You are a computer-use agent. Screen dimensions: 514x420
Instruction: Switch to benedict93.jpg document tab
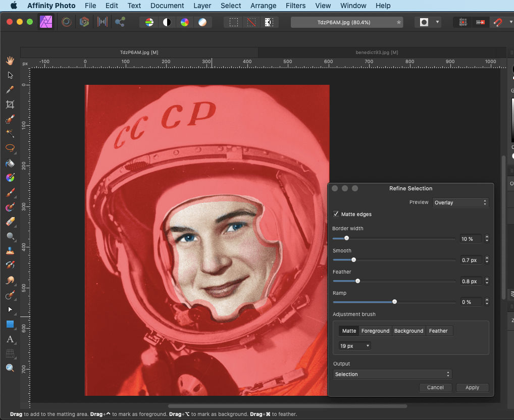tap(377, 52)
